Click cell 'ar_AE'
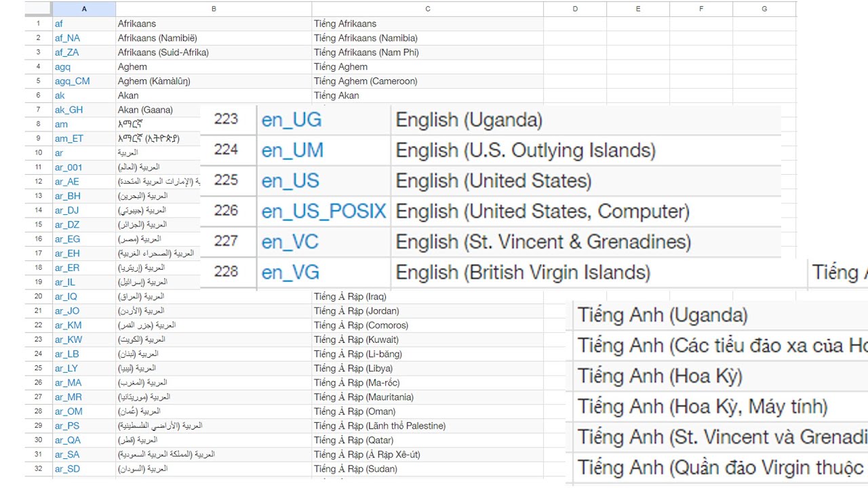 tap(84, 182)
